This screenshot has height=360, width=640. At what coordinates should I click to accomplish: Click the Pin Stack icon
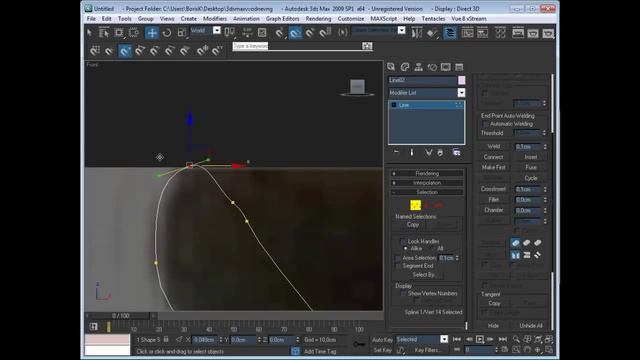click(396, 152)
